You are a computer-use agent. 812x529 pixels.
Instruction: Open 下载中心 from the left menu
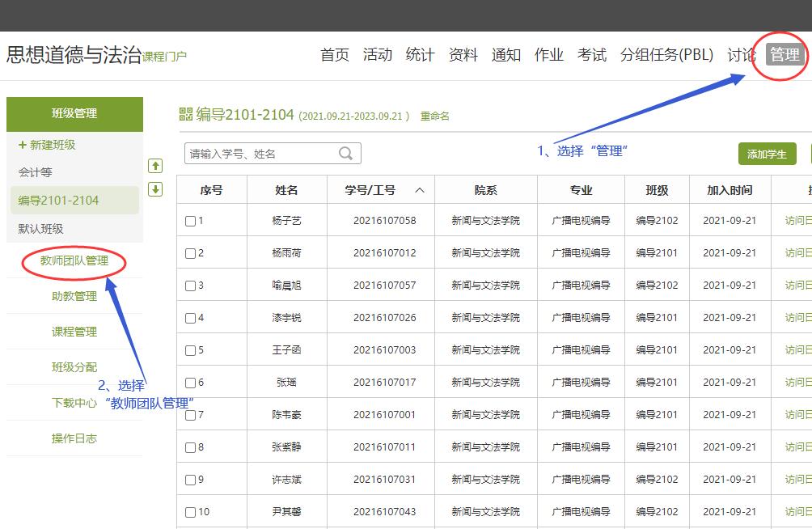point(74,403)
